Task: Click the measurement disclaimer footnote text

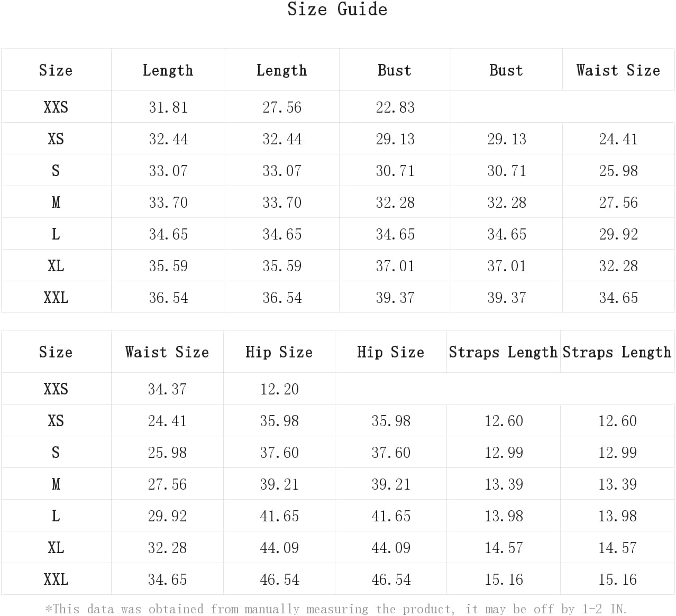Action: pos(336,609)
